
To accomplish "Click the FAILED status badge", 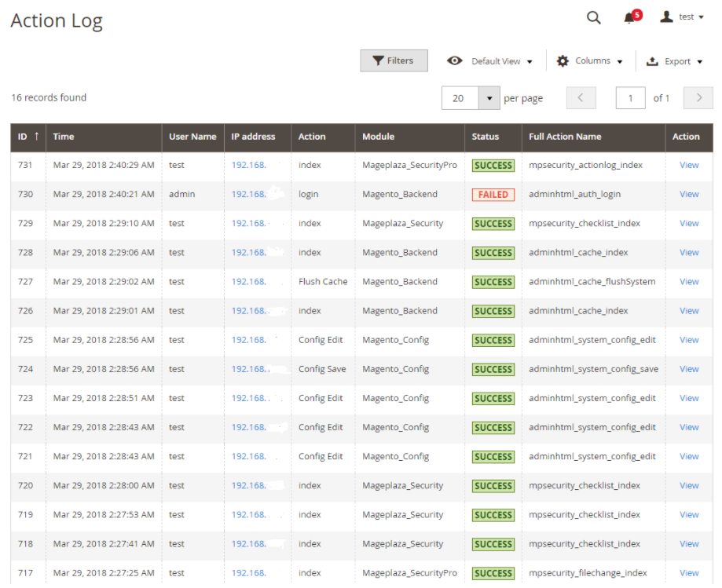I will click(493, 195).
